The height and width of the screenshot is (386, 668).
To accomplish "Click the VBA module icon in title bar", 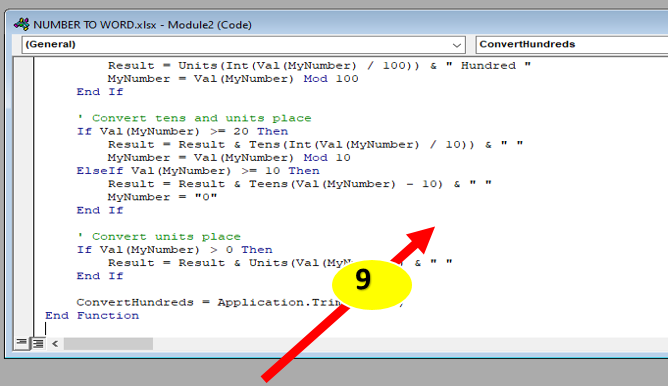I will (21, 24).
